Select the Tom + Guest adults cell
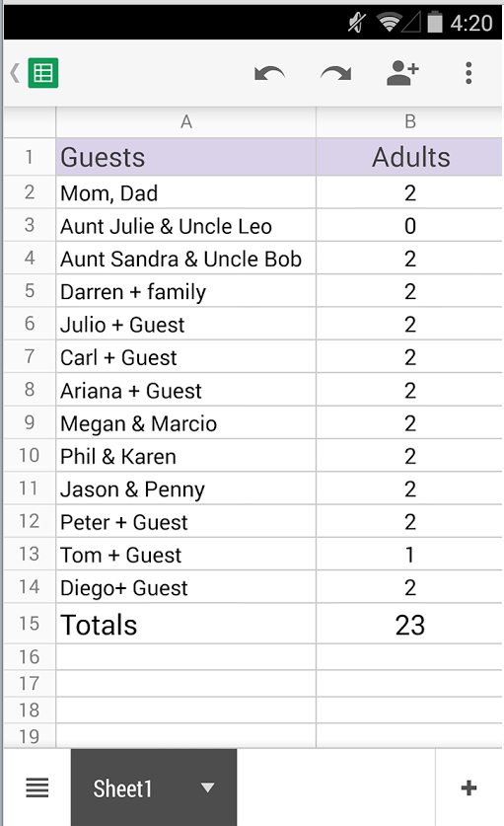 coord(409,555)
